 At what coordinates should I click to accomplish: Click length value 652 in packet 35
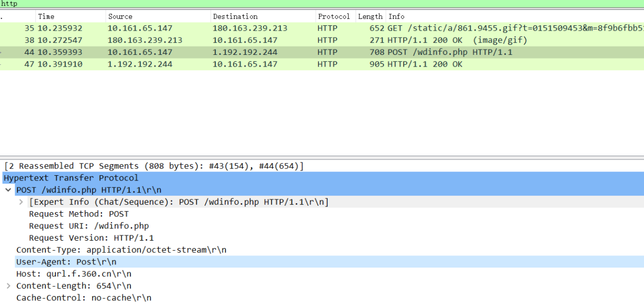click(377, 28)
